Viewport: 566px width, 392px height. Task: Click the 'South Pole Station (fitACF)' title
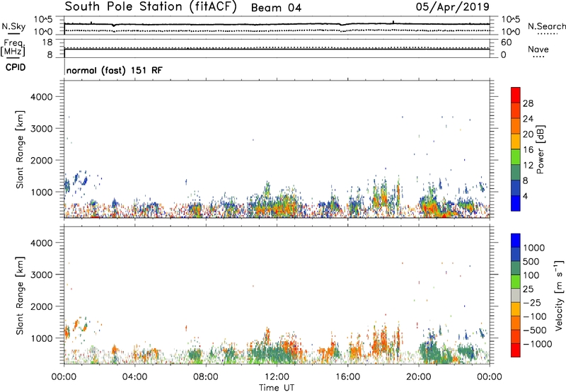click(151, 7)
